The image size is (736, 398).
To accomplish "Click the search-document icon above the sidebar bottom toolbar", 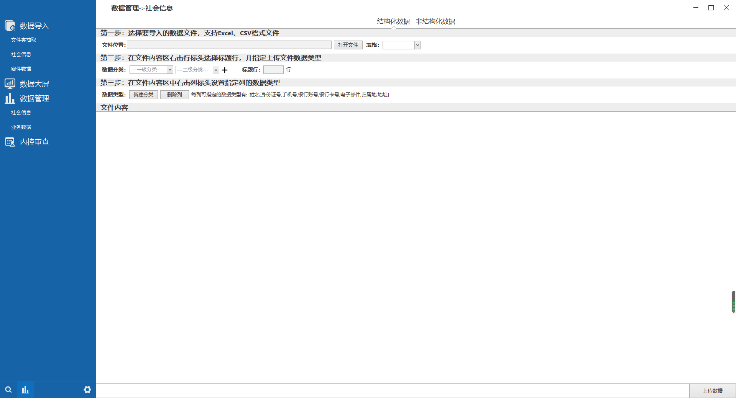I will pyautogui.click(x=10, y=141).
